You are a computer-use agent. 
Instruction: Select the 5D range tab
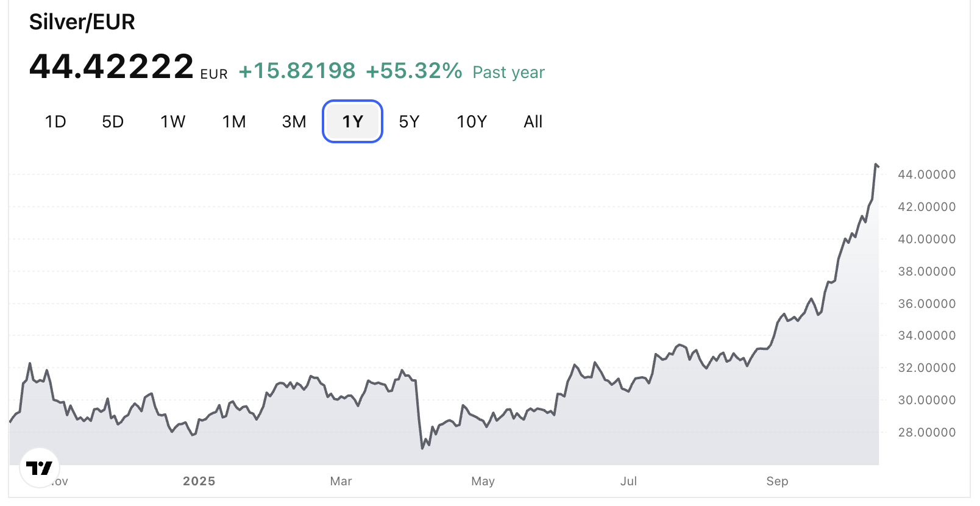[x=113, y=122]
